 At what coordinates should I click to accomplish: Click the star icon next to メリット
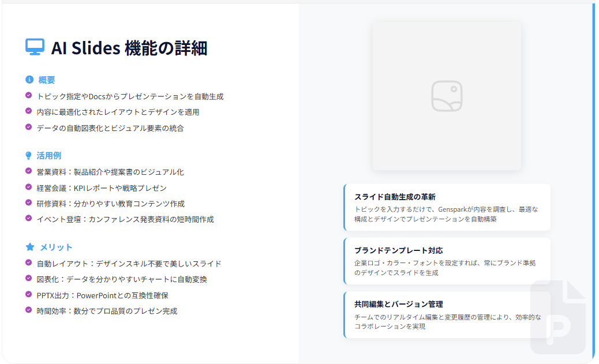point(30,247)
